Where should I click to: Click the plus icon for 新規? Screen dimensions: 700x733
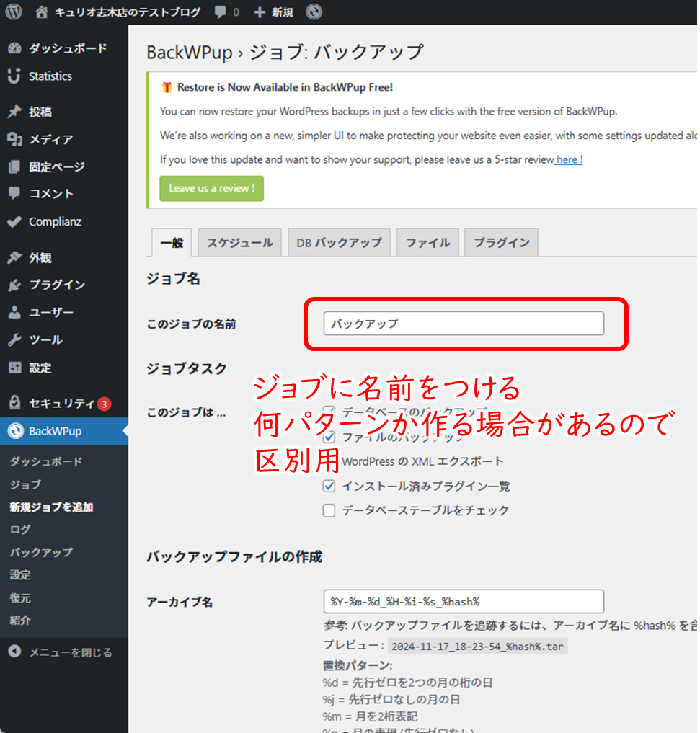click(260, 12)
